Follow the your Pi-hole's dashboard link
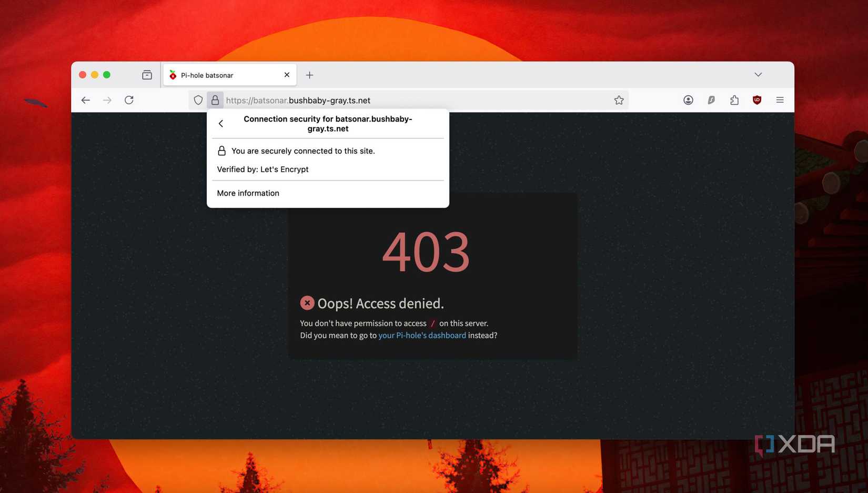This screenshot has height=493, width=868. (x=422, y=335)
